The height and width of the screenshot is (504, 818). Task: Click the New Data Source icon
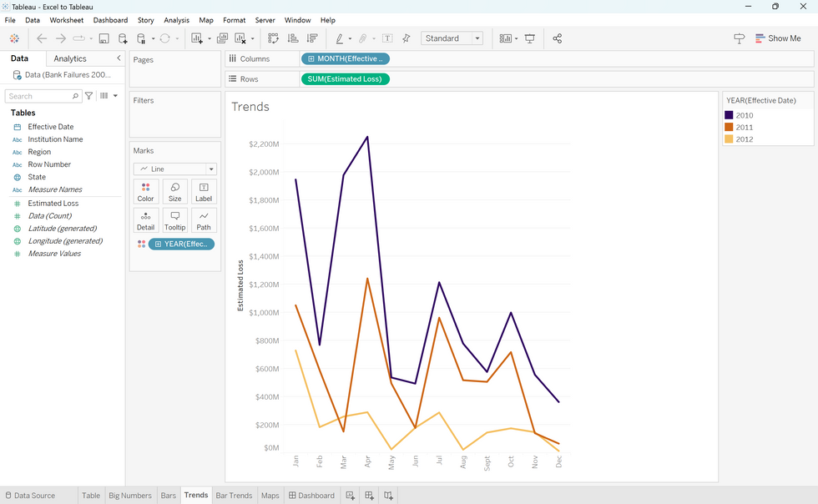click(x=123, y=38)
